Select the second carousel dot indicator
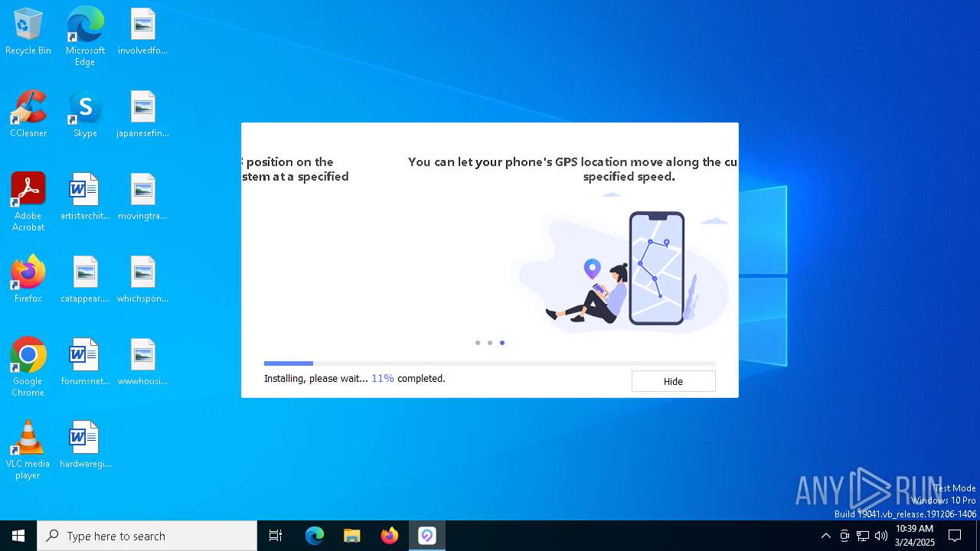The height and width of the screenshot is (551, 980). click(x=490, y=343)
